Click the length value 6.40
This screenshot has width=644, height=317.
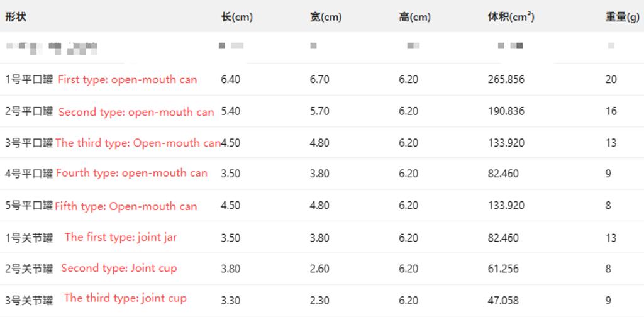coord(231,80)
